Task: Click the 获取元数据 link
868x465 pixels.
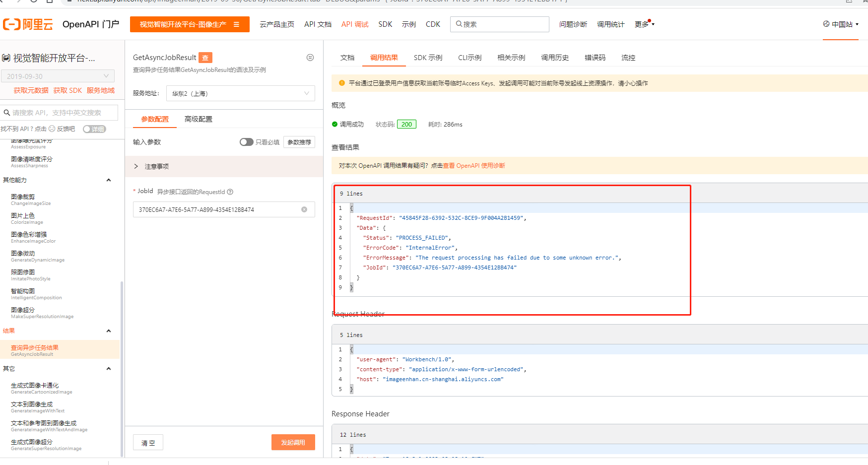Action: pos(31,90)
